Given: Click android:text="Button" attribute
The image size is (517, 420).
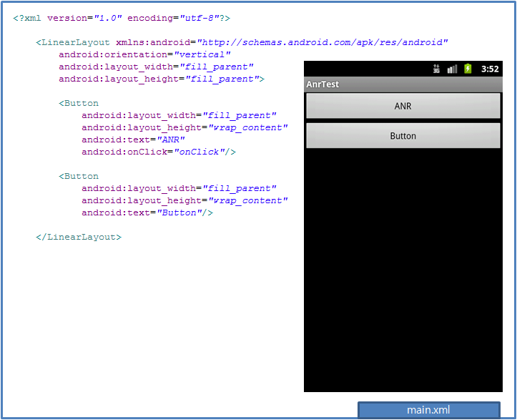Looking at the screenshot, I should click(x=142, y=213).
